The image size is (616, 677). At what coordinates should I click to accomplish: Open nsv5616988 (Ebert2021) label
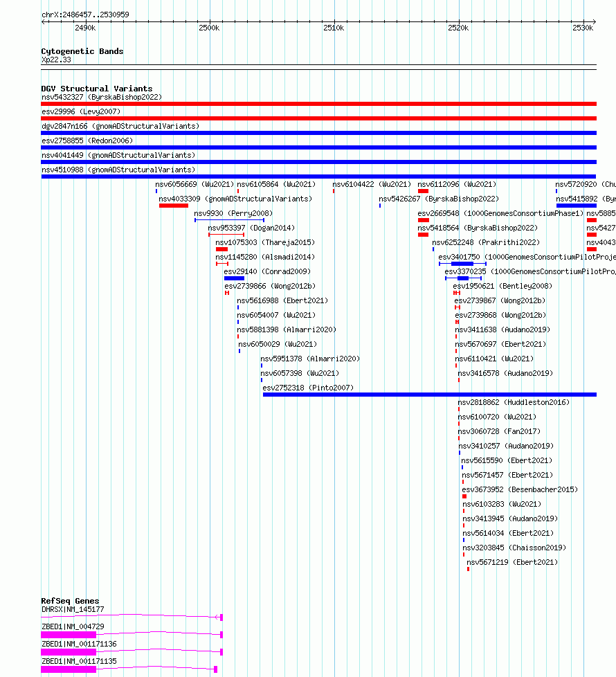pyautogui.click(x=282, y=300)
